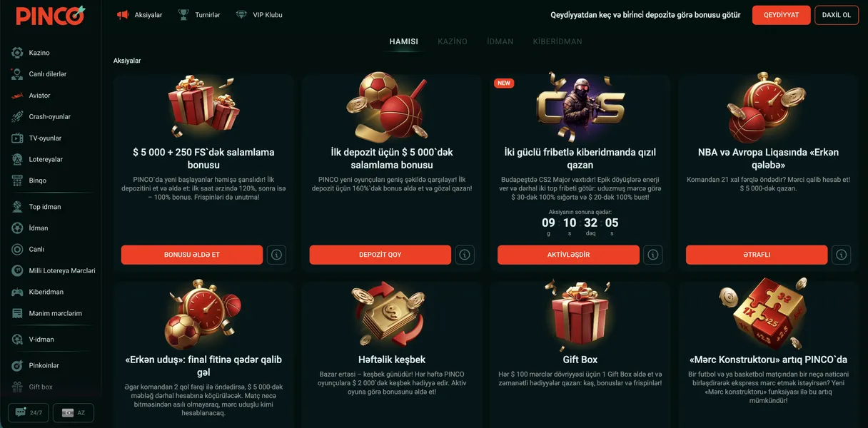Switch to the KAZİNO tab
Viewport: 868px width, 428px height.
point(453,41)
